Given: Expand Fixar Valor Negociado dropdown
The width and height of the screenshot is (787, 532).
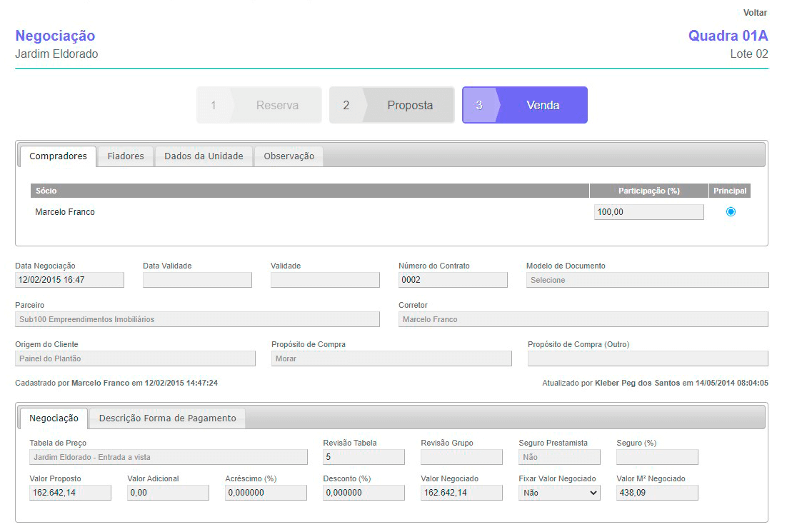Looking at the screenshot, I should (559, 493).
